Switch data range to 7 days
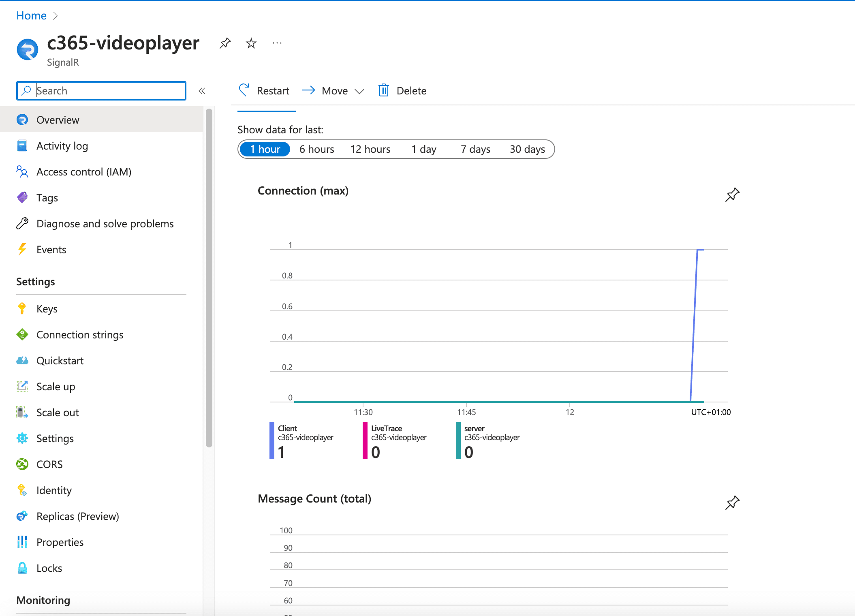The height and width of the screenshot is (616, 855). click(x=475, y=149)
